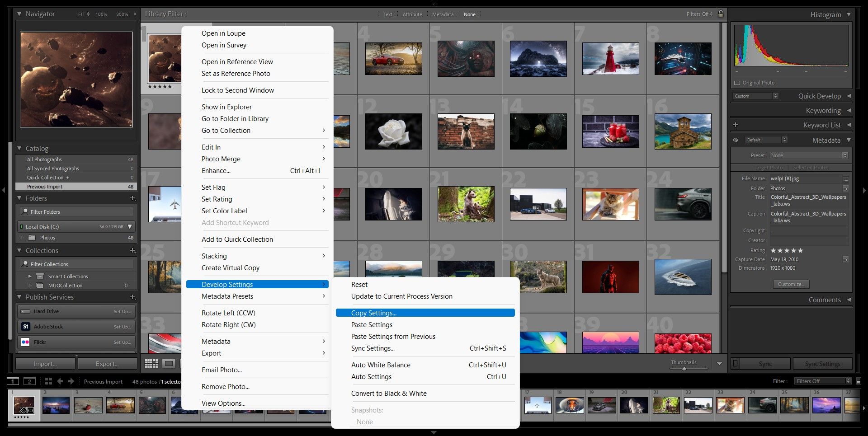The height and width of the screenshot is (436, 868).
Task: Add a new collection with plus icon
Action: click(x=132, y=250)
